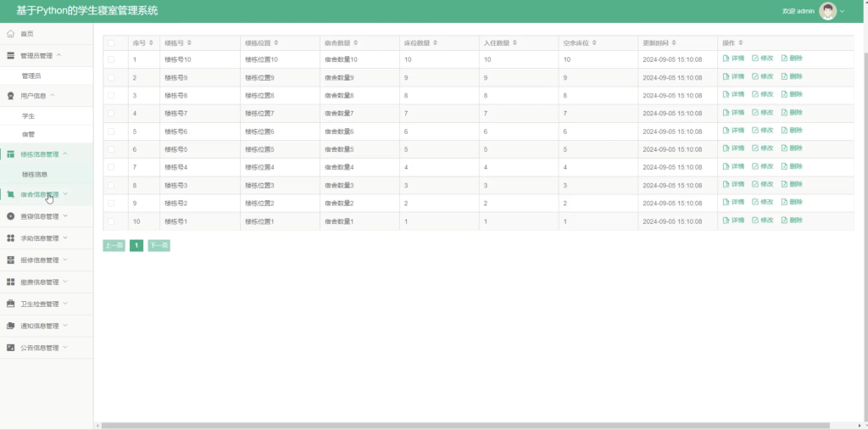The width and height of the screenshot is (868, 430).
Task: Open 详情 for 楼栋号9 row
Action: tap(733, 76)
